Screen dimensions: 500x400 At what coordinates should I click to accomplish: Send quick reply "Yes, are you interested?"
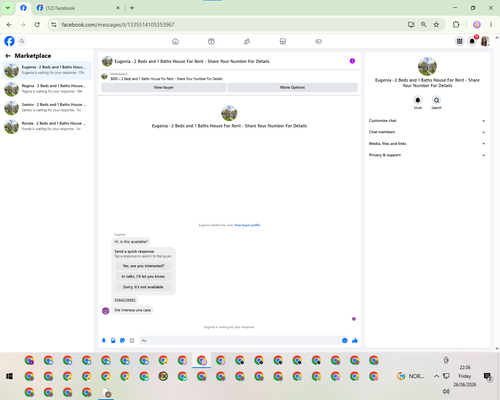tap(143, 266)
